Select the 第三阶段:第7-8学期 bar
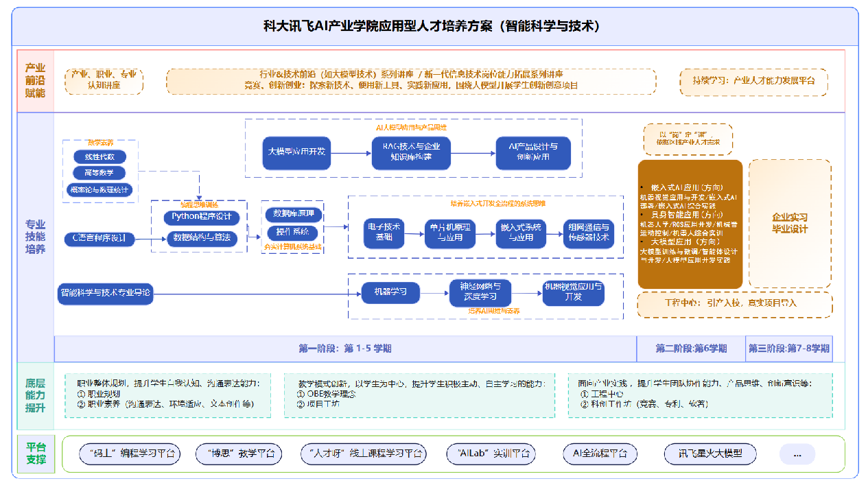Screen dimensions: 868x481 click(x=789, y=349)
